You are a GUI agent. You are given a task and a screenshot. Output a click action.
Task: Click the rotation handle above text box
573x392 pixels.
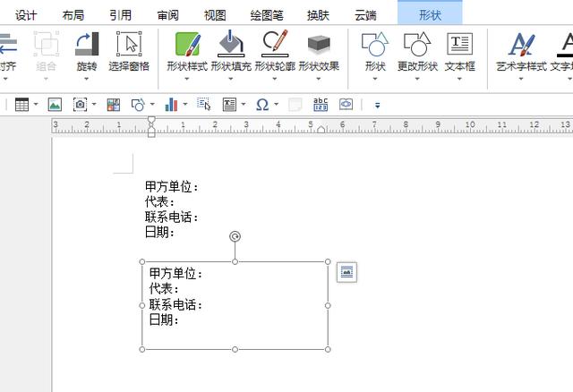click(235, 237)
